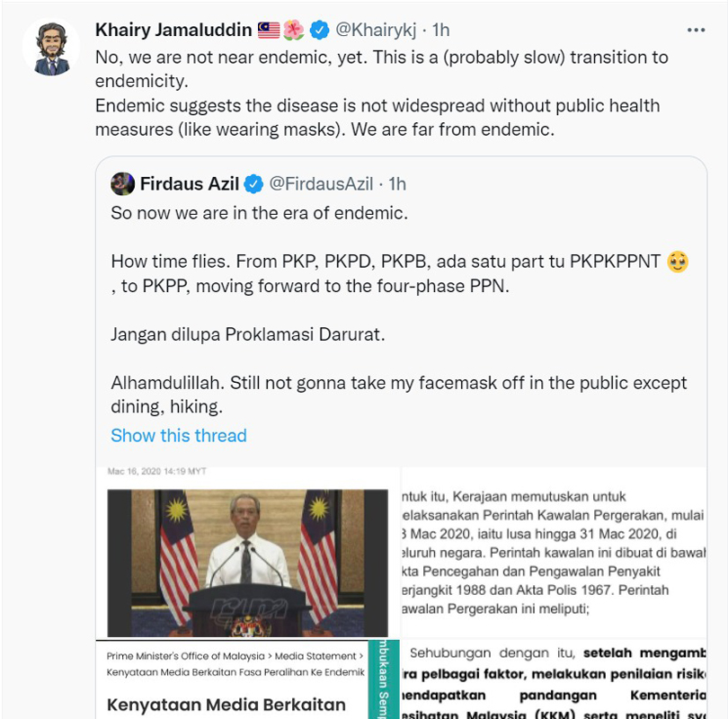Click Khairy Jamaluddin display name
This screenshot has height=719, width=728.
click(x=173, y=31)
